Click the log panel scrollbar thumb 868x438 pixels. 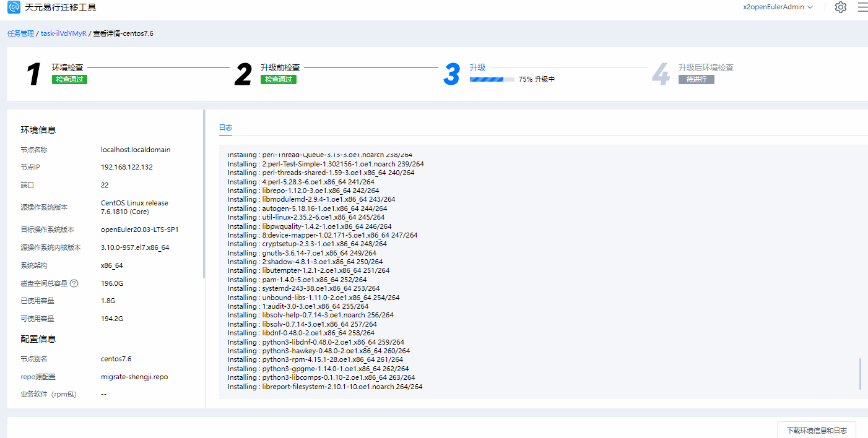[x=860, y=374]
